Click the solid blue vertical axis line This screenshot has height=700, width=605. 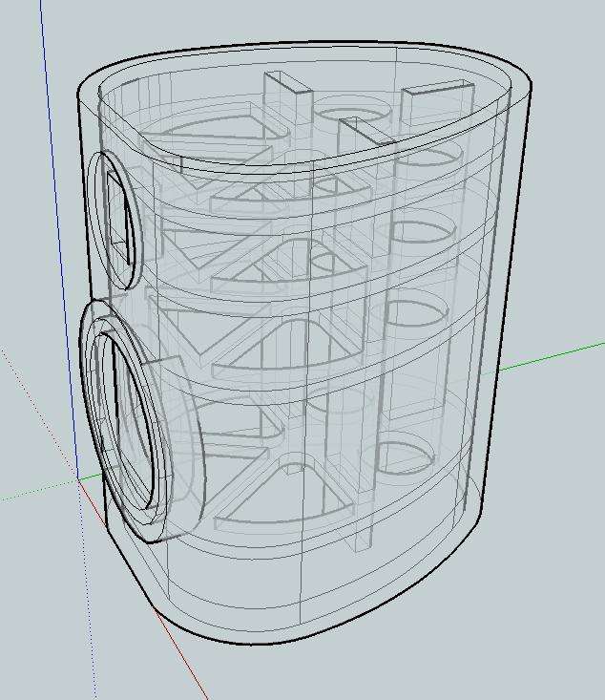click(x=58, y=239)
